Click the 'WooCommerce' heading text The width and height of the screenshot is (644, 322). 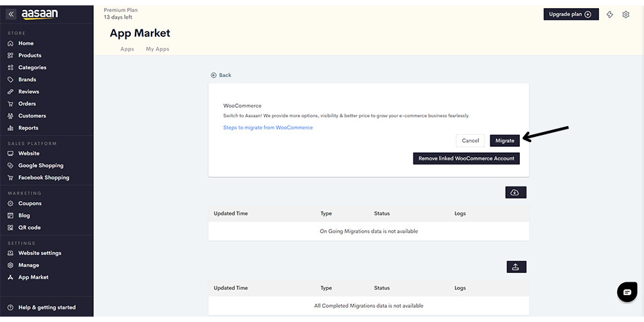[x=242, y=105]
